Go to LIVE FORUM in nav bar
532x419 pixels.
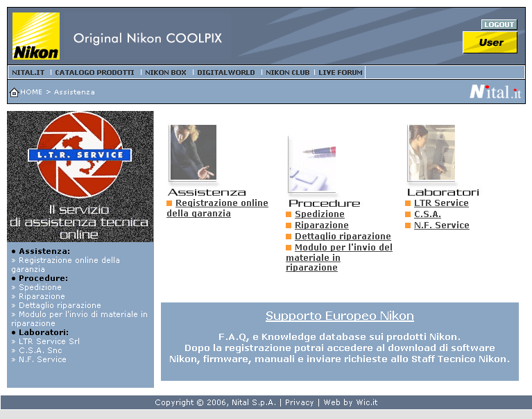340,73
